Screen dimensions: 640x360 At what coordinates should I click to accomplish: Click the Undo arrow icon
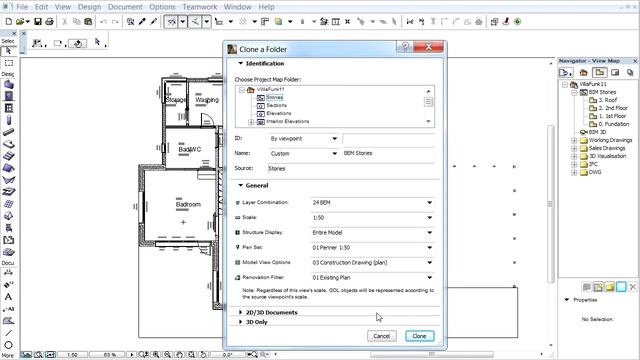point(103,22)
